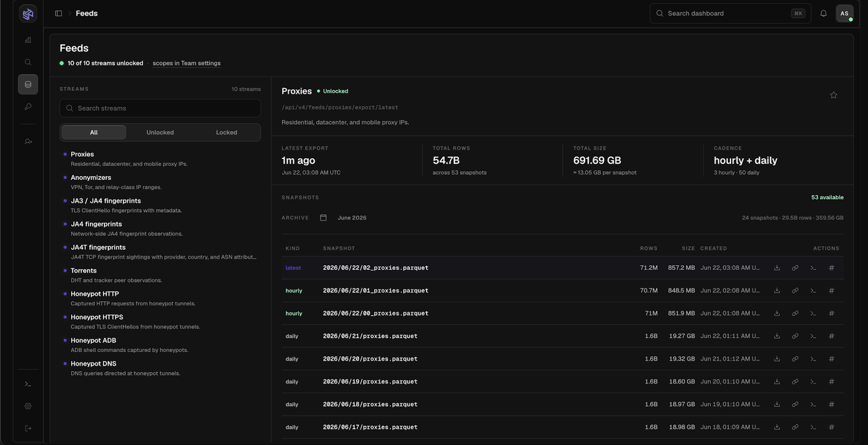
Task: Click the 19.27 GB size cell
Action: [x=682, y=336]
